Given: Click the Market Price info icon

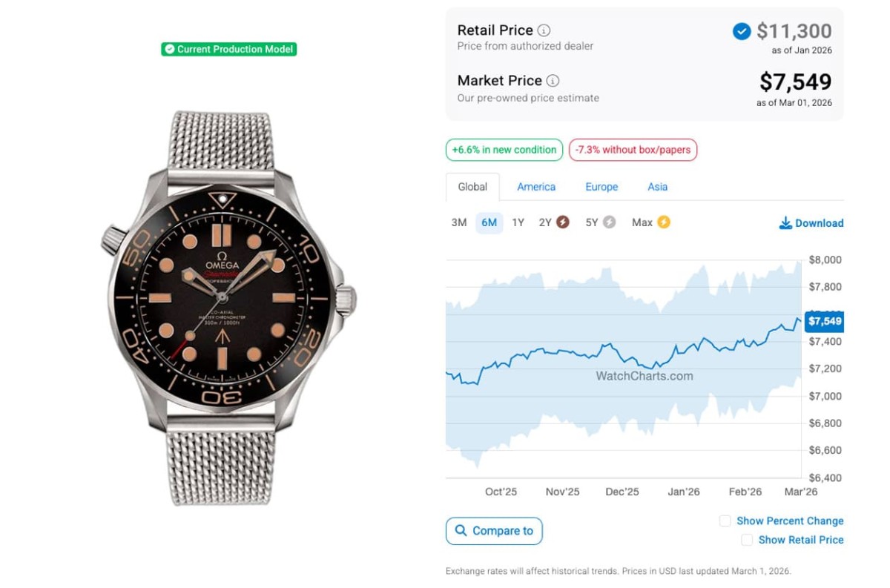Looking at the screenshot, I should tap(553, 81).
